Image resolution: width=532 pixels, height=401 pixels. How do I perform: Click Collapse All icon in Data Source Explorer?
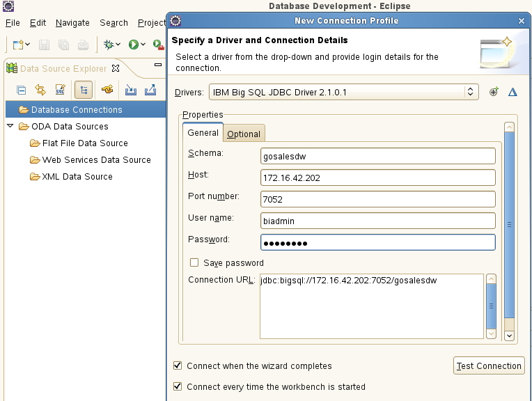[x=21, y=91]
